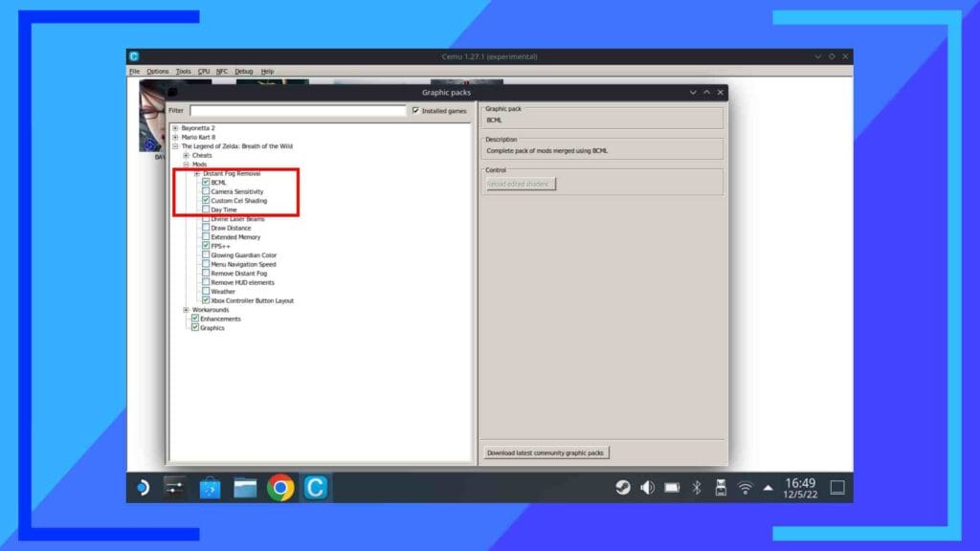Launch Discover store from taskbar

click(210, 488)
